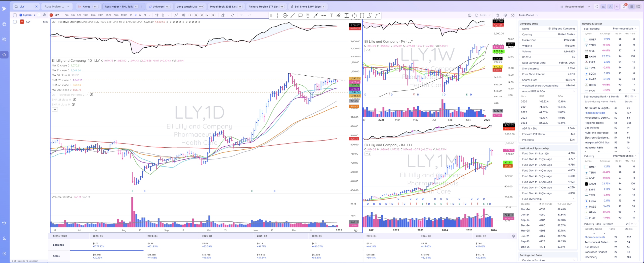The height and width of the screenshot is (263, 644).
Task: Switch to the Long Watch List tab
Action: [x=190, y=7]
